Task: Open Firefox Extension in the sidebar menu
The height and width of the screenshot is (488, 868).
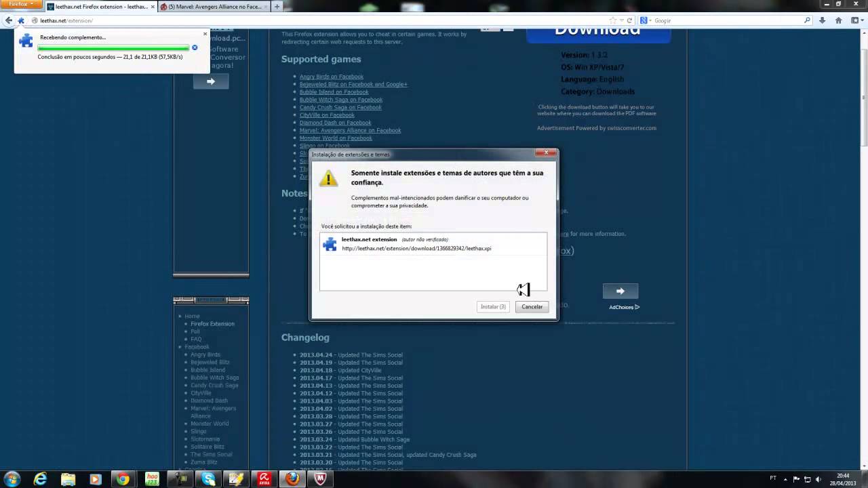Action: pos(212,323)
